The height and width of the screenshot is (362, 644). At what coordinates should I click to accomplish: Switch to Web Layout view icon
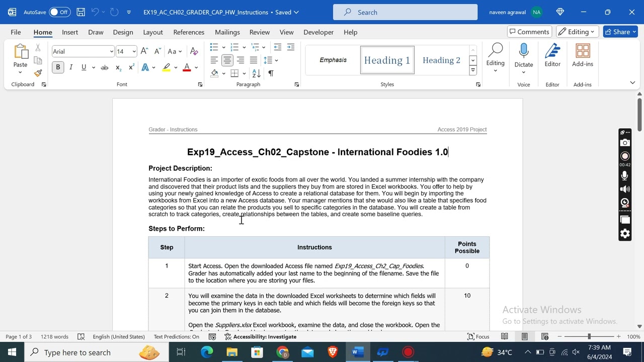[545, 336]
